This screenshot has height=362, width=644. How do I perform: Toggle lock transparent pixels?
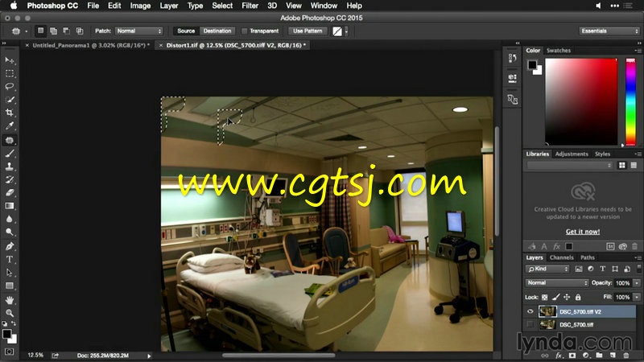tap(545, 297)
